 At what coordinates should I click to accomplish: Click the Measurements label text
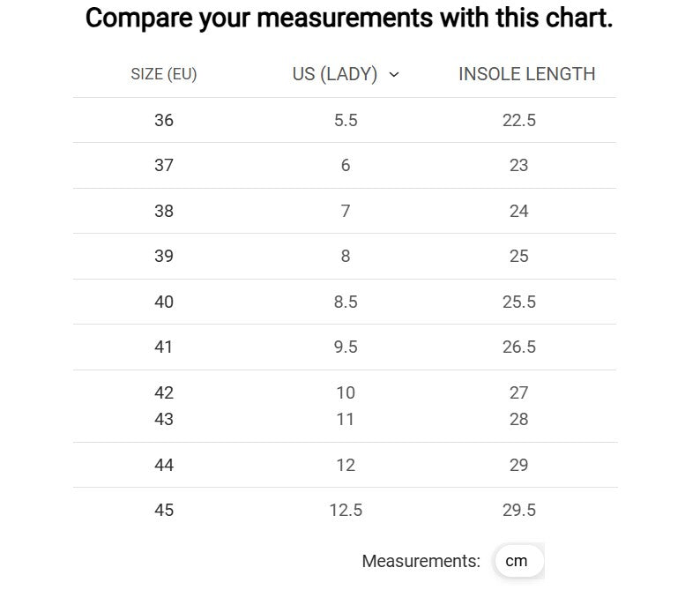click(421, 561)
